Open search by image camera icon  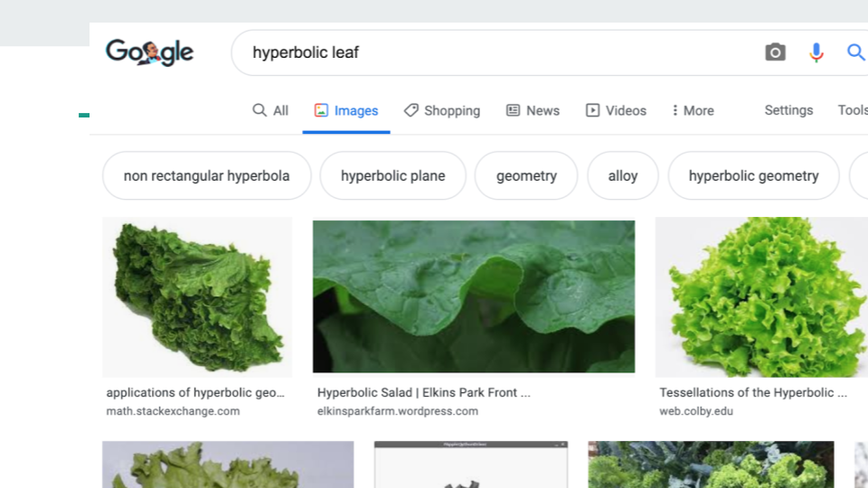coord(775,52)
